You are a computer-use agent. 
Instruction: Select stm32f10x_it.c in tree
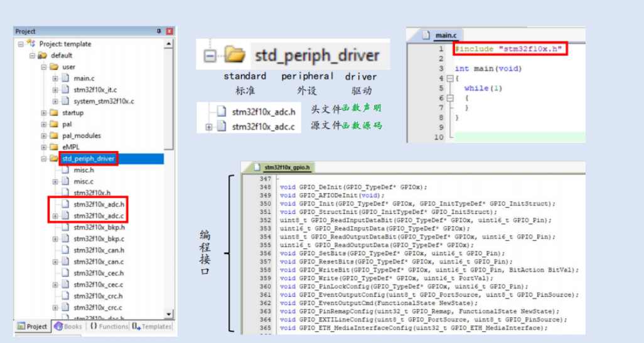pos(95,90)
